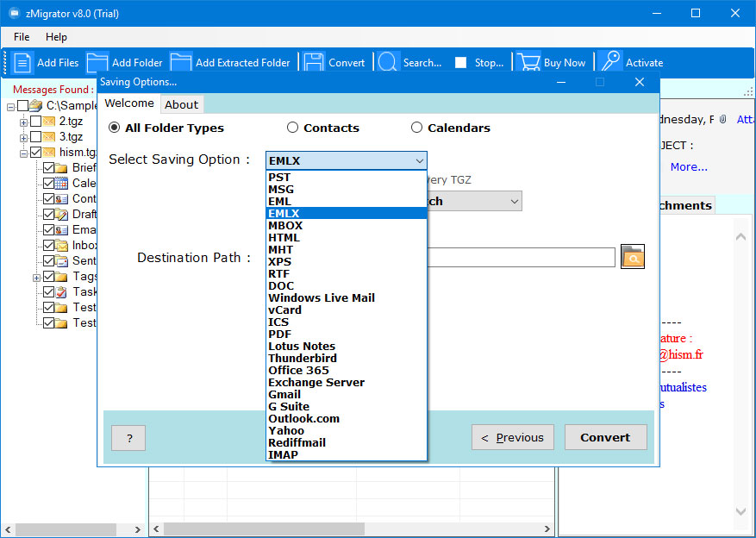
Task: Click the calendar icon of the Cale folder
Action: tap(61, 183)
